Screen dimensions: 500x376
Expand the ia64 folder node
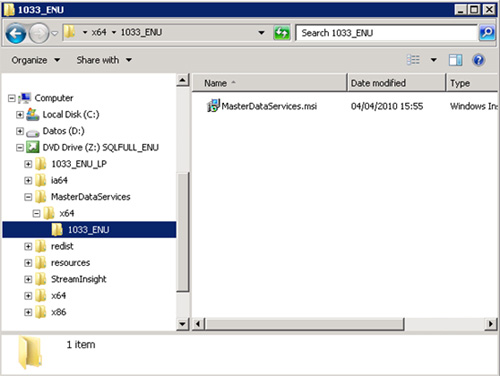[28, 180]
